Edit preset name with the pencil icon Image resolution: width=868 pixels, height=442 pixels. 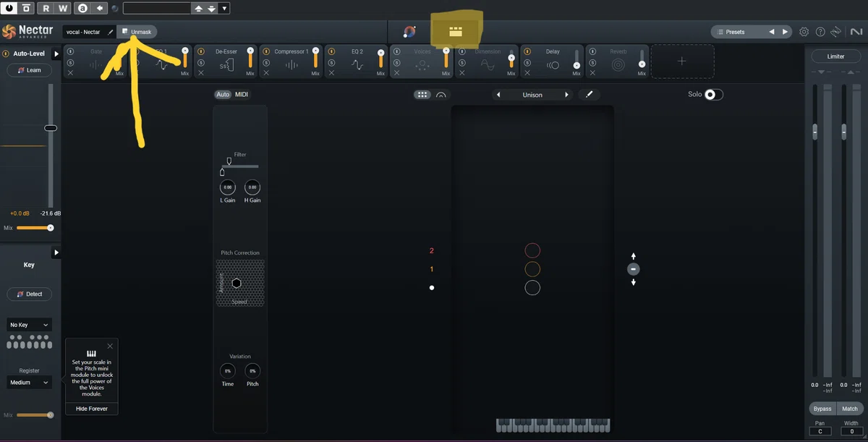(110, 32)
